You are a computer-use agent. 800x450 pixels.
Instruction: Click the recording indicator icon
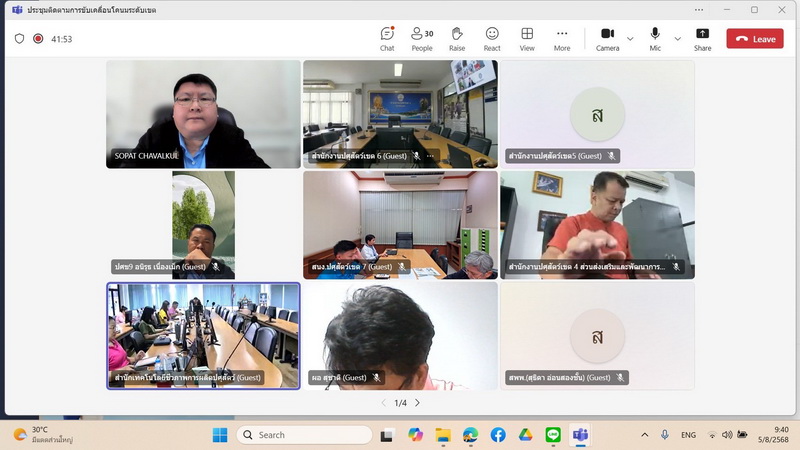tap(38, 39)
